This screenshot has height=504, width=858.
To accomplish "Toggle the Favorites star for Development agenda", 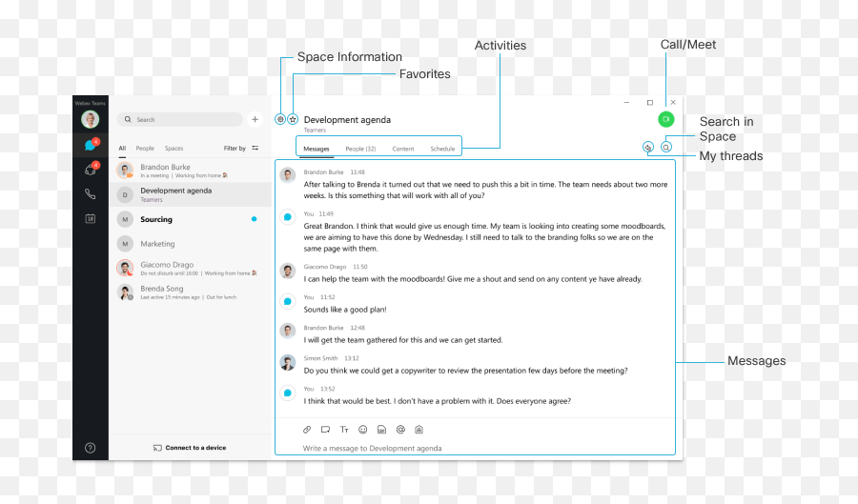I will click(294, 119).
